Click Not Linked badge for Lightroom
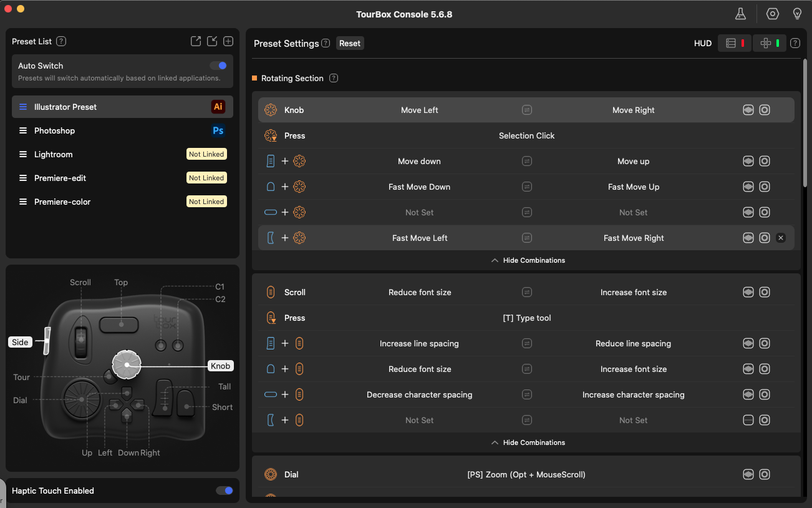Screen dimensions: 812x508 pyautogui.click(x=206, y=154)
